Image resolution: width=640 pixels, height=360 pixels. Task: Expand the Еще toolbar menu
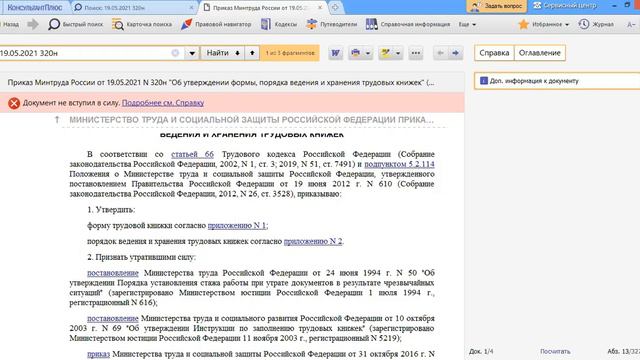tap(467, 24)
